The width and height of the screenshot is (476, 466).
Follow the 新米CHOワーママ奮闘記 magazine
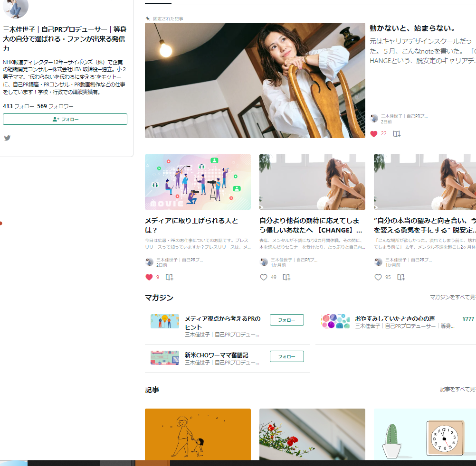pyautogui.click(x=286, y=356)
